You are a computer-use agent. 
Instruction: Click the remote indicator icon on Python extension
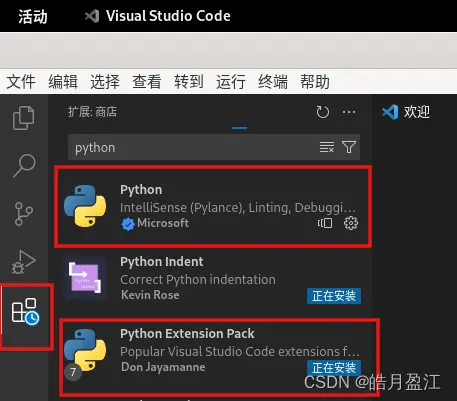325,223
